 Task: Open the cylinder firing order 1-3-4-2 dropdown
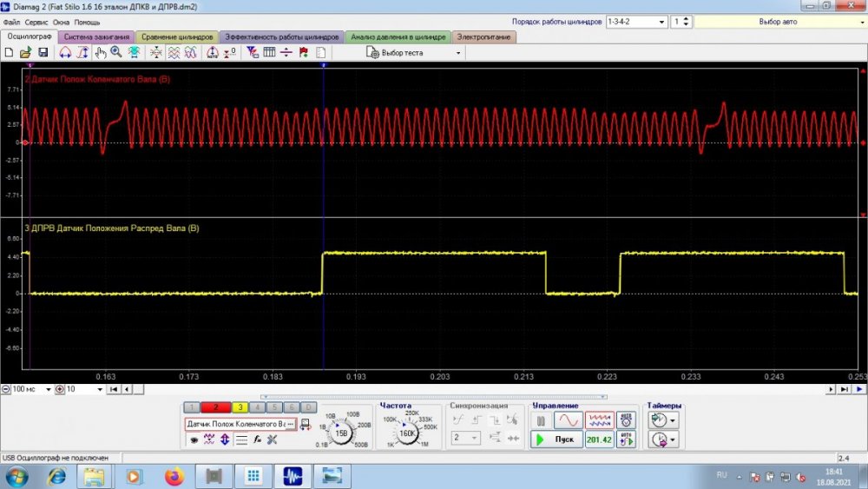click(x=662, y=22)
